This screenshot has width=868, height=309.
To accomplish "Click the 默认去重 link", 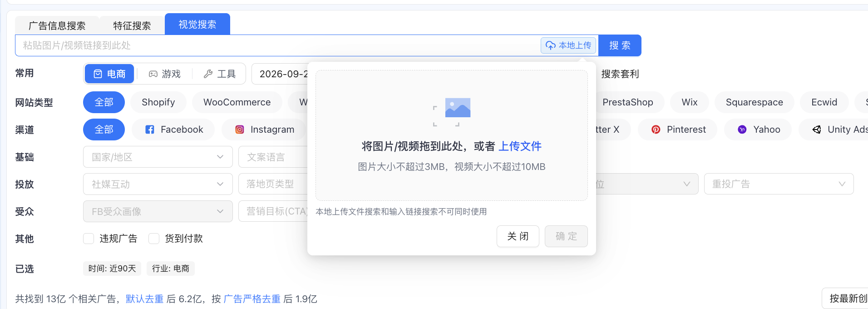I will coord(144,299).
